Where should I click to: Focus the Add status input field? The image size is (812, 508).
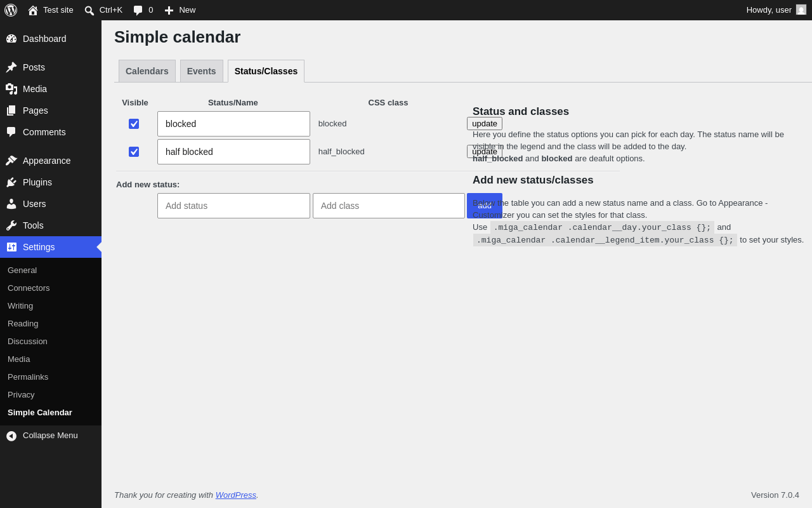coord(233,206)
